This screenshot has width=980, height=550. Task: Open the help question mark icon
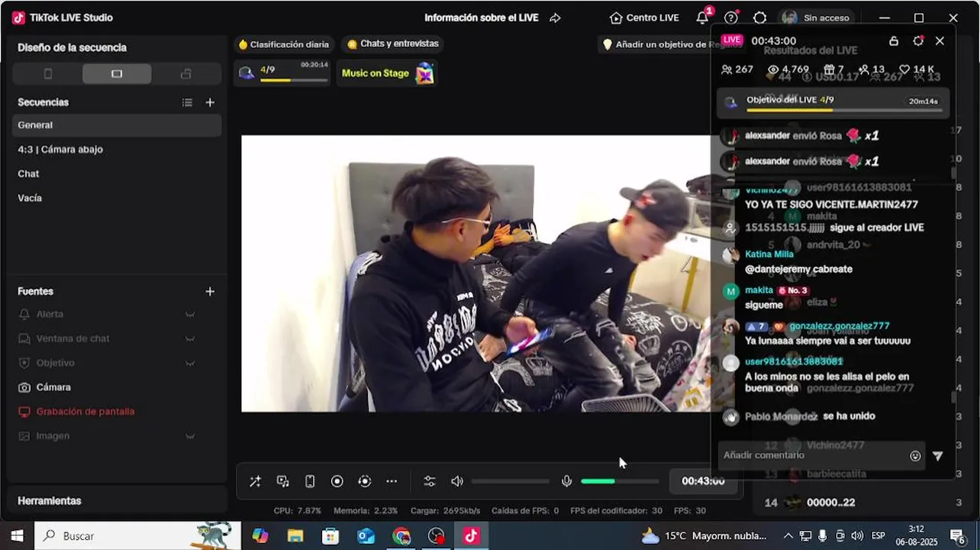(731, 18)
